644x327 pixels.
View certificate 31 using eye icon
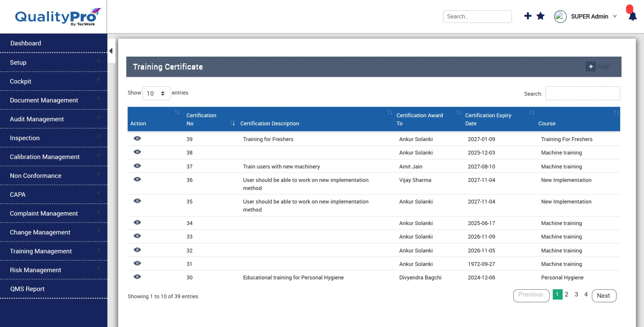coord(137,263)
